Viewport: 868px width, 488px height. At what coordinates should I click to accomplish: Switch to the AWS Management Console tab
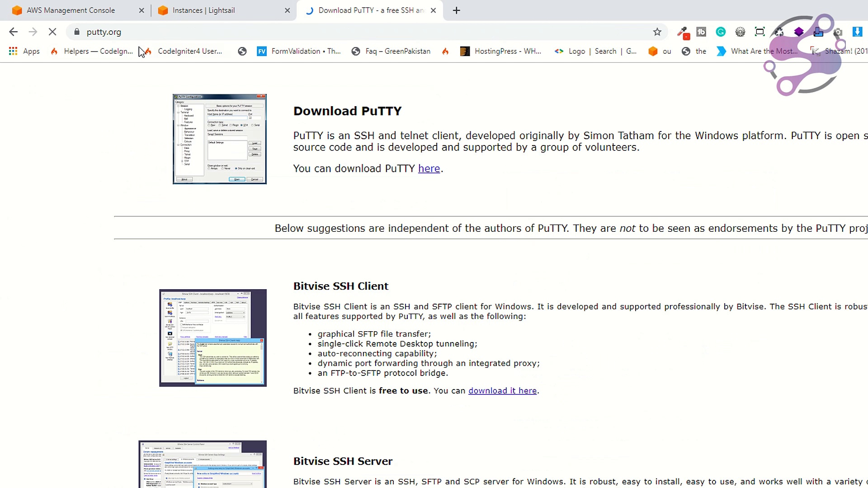point(71,10)
